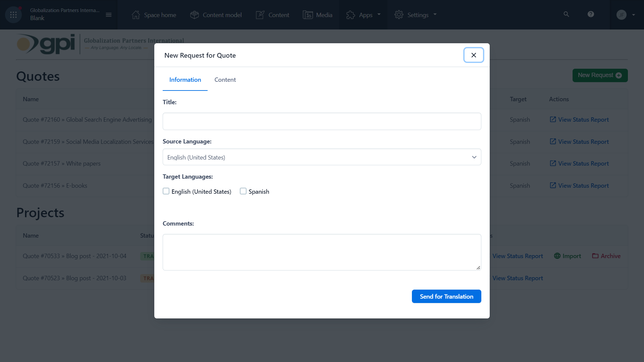Toggle to the Content tab
644x362 pixels.
(x=225, y=79)
